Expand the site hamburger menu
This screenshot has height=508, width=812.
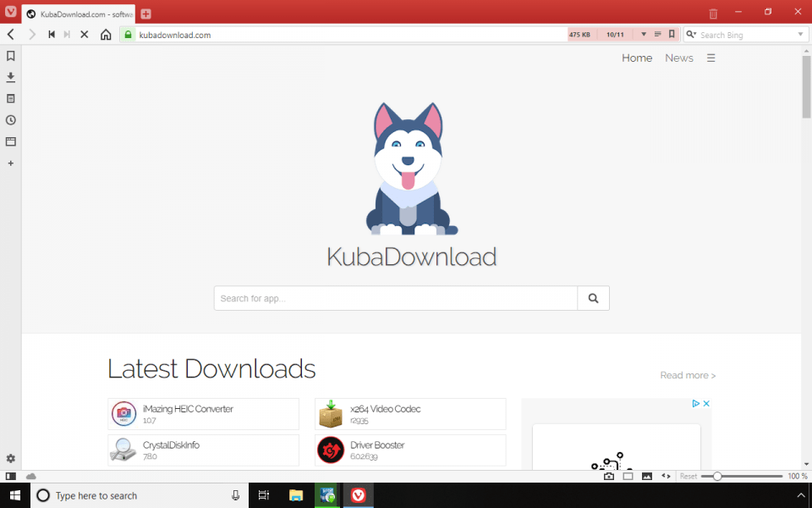point(711,58)
